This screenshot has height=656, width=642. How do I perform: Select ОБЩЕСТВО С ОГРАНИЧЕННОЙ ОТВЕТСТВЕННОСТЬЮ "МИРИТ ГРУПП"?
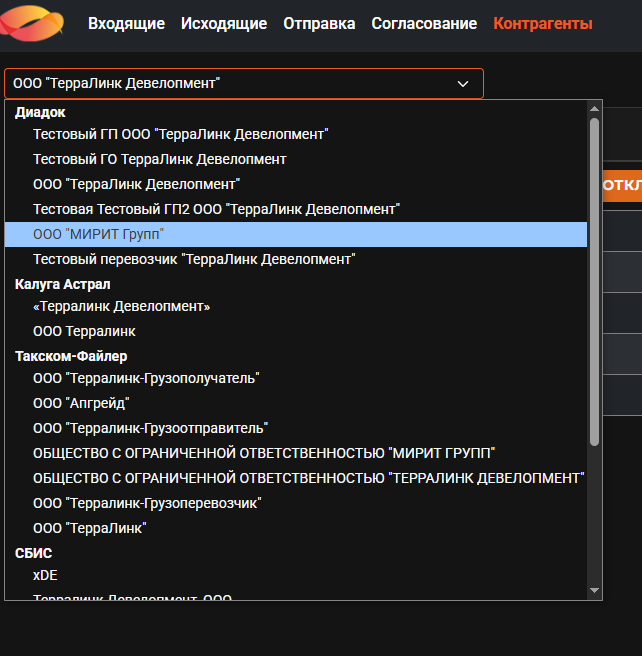click(x=296, y=453)
